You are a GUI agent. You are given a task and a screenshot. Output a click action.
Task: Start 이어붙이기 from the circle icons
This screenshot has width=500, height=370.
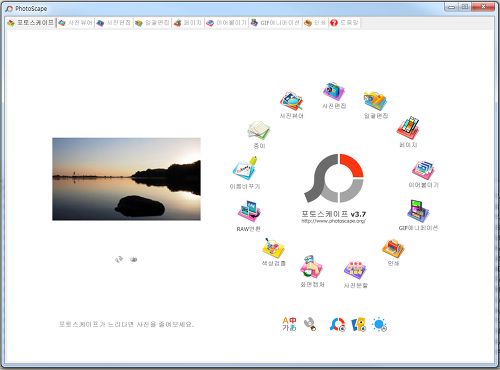[423, 170]
